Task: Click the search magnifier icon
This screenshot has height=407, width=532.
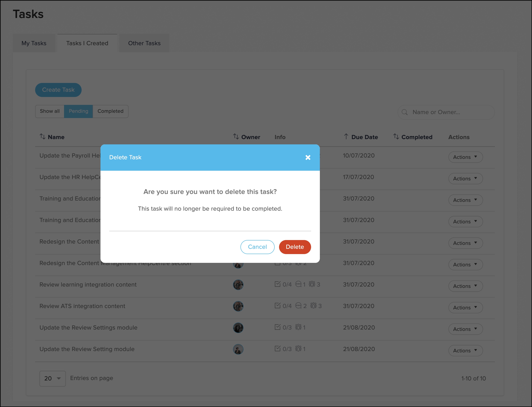Action: point(404,112)
